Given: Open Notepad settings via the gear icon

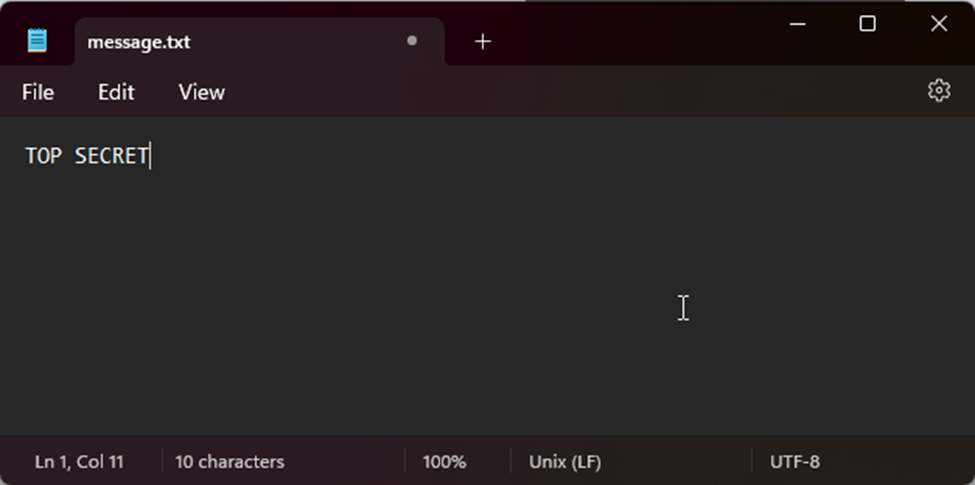Looking at the screenshot, I should point(938,91).
